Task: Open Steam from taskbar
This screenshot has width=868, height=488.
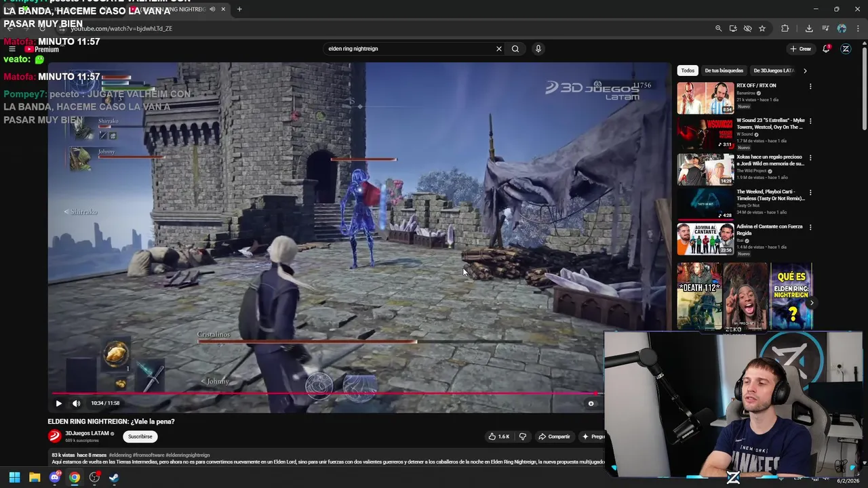Action: click(x=114, y=477)
